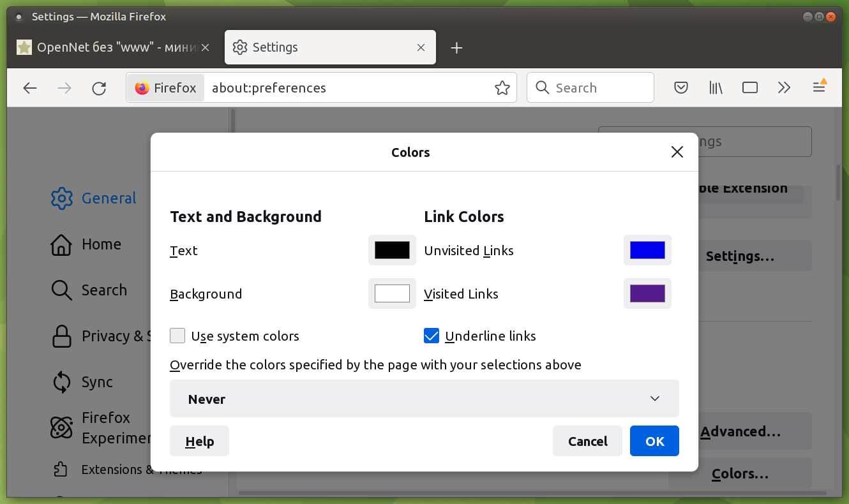Expand the toolbar overflow chevron

[785, 88]
